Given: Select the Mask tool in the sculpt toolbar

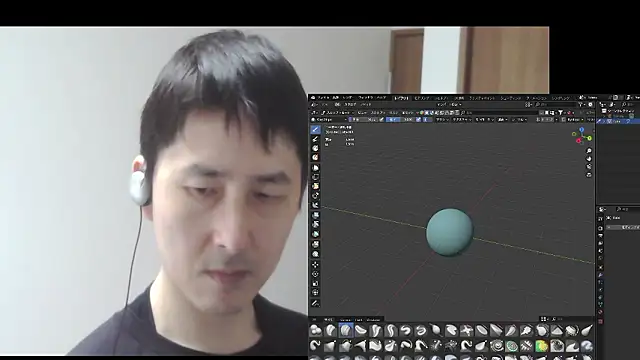Looking at the screenshot, I should (x=315, y=148).
